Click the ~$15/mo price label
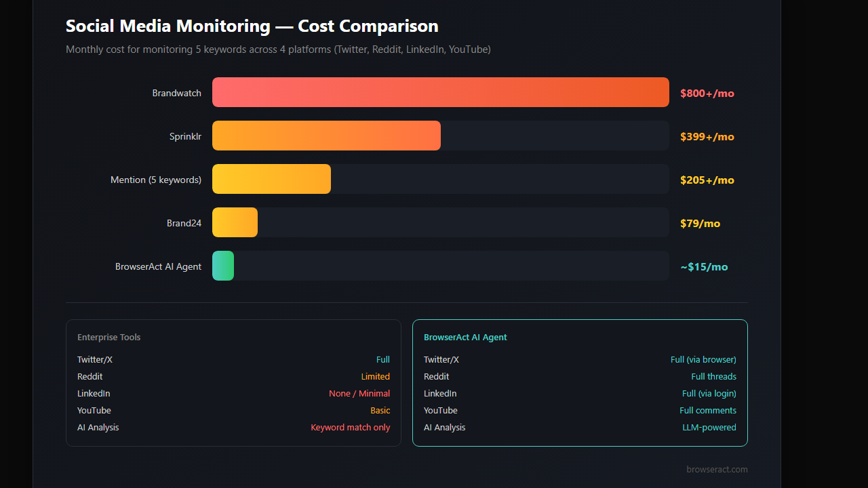This screenshot has height=488, width=868. pos(704,266)
